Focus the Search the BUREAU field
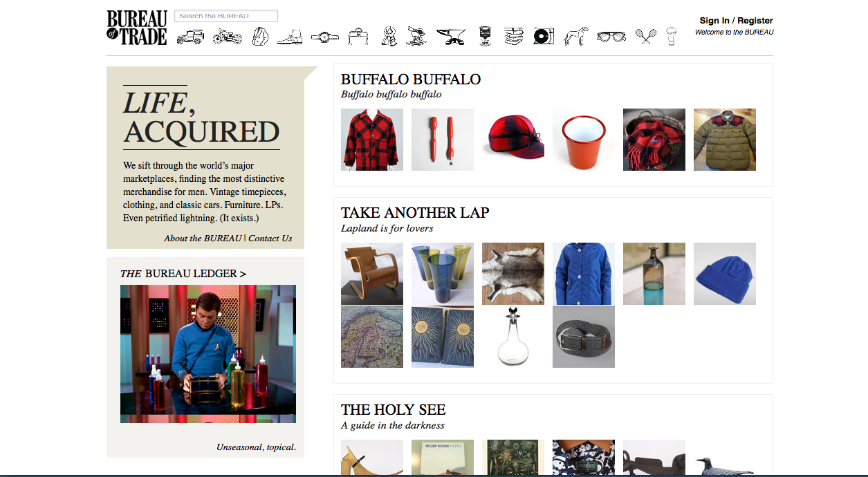Screen dimensions: 868x477 (226, 16)
